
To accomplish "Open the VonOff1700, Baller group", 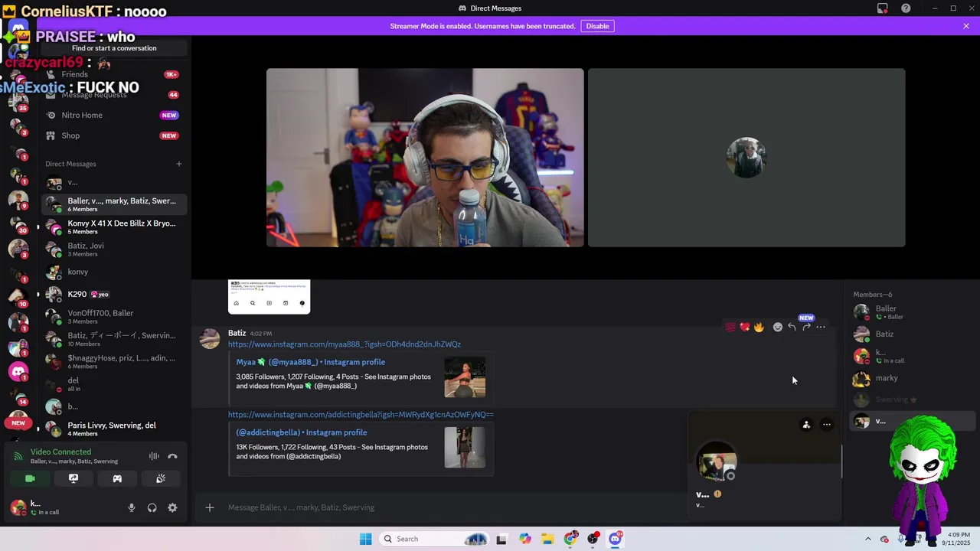I will (x=113, y=317).
